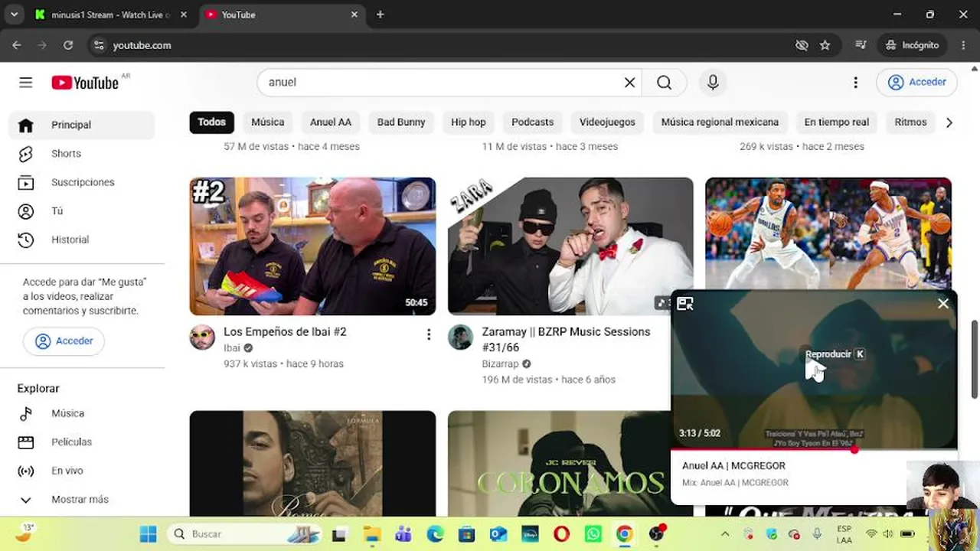Filter results by Anuel AA chip

point(331,122)
